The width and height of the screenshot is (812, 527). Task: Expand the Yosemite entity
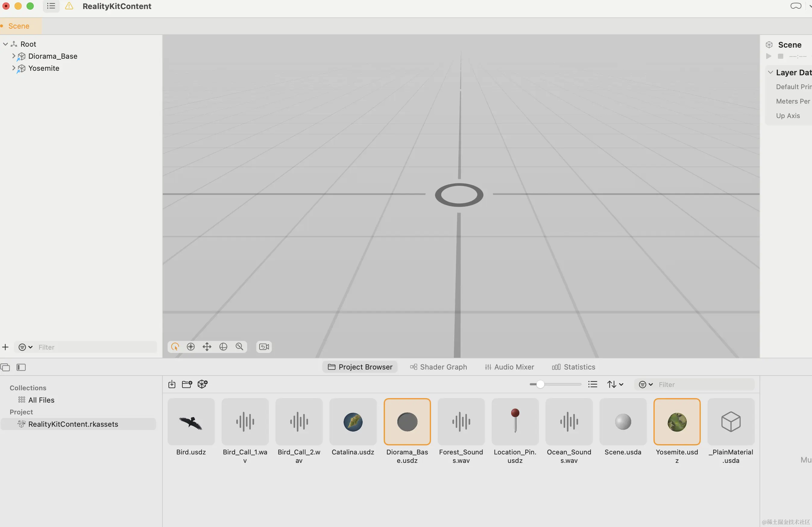[x=14, y=68]
